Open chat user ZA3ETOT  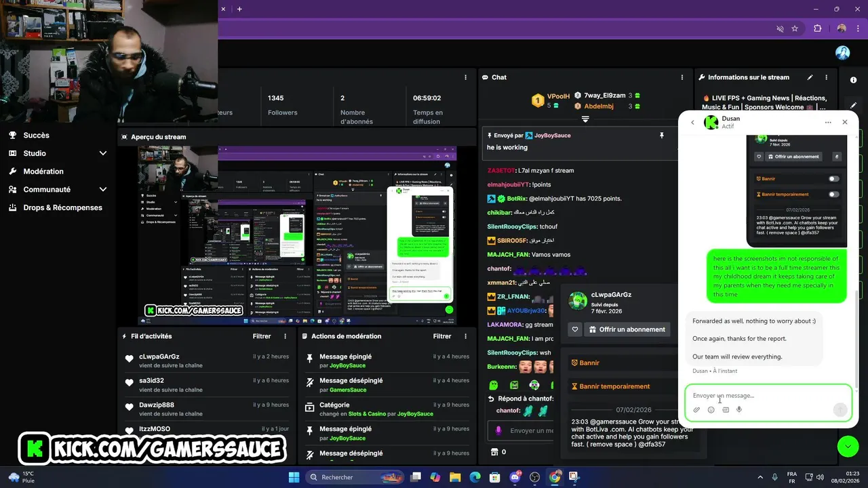click(501, 171)
